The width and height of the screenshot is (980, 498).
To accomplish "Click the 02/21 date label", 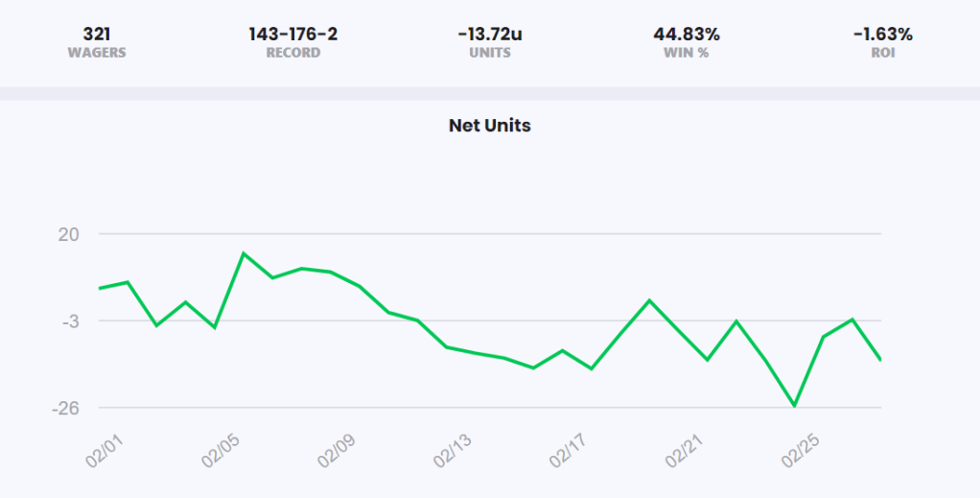I will [x=688, y=450].
